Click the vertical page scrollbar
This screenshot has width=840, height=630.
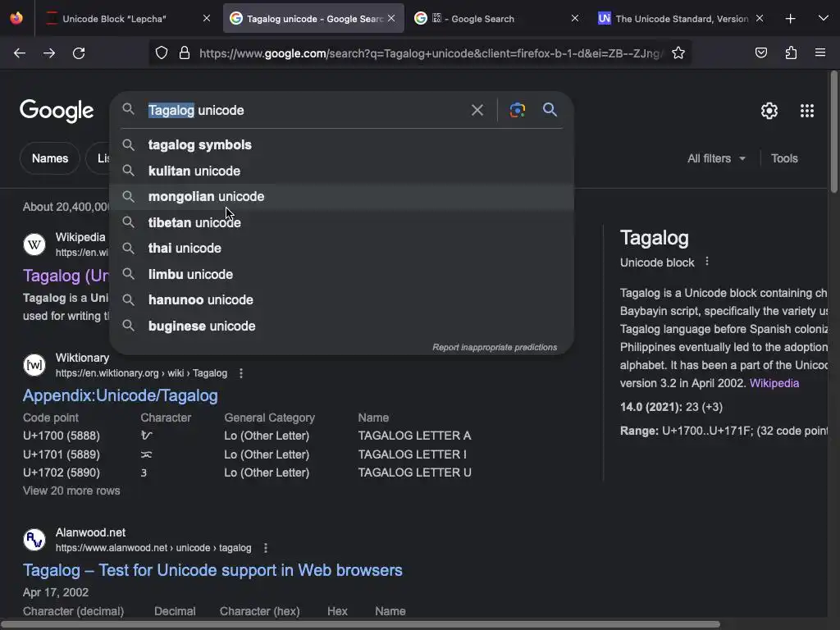833,131
